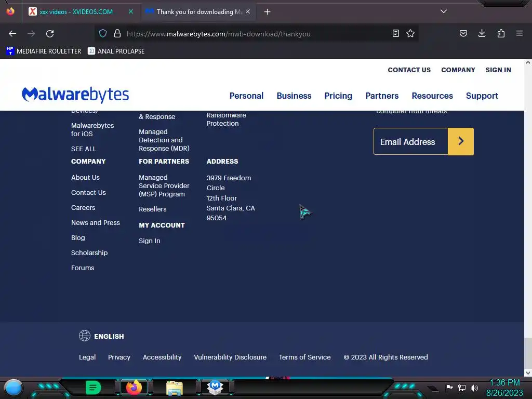The image size is (532, 399).
Task: Toggle reader view icon in address bar
Action: click(x=395, y=33)
